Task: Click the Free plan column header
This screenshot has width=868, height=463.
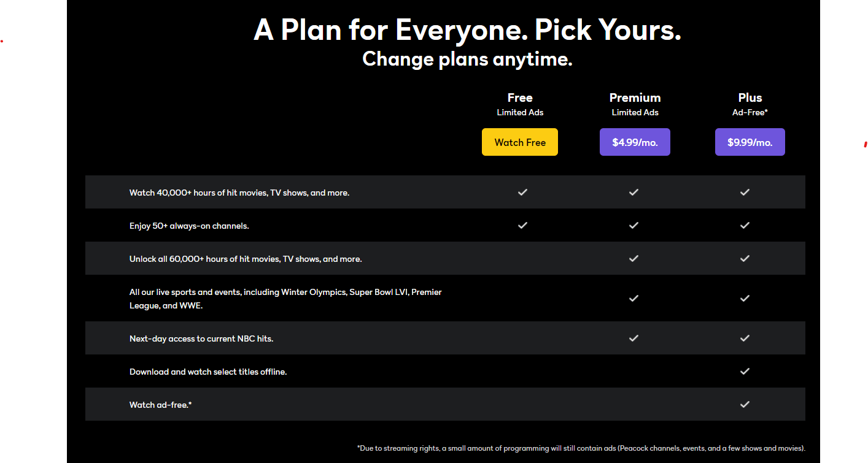Action: tap(520, 98)
